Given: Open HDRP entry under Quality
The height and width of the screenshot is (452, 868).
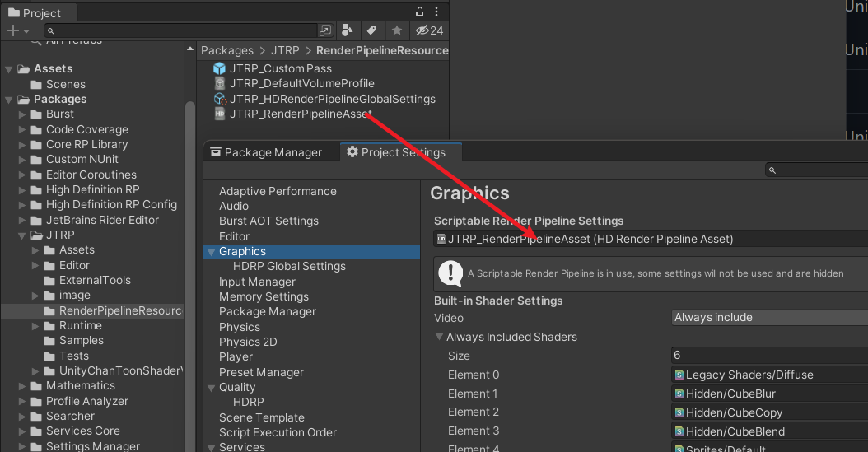Looking at the screenshot, I should 249,403.
